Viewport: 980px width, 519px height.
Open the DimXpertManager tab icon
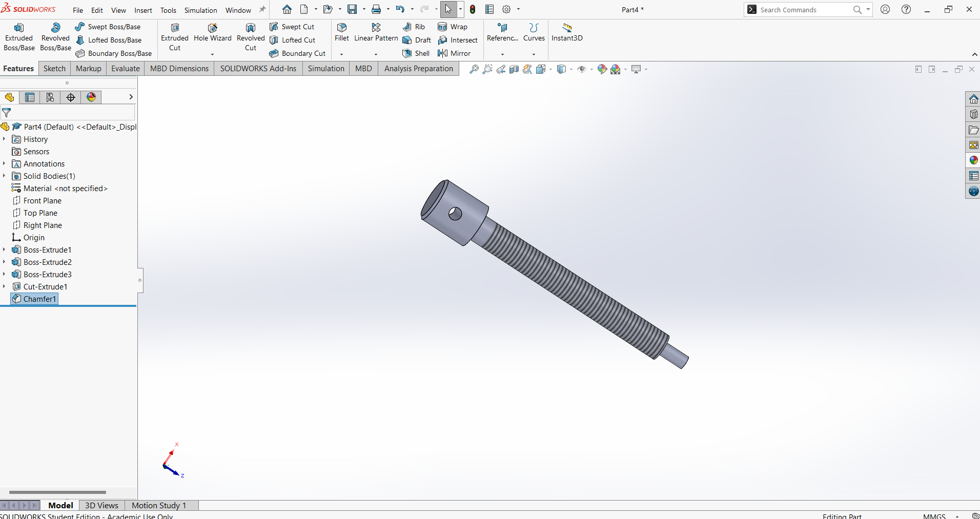point(71,97)
